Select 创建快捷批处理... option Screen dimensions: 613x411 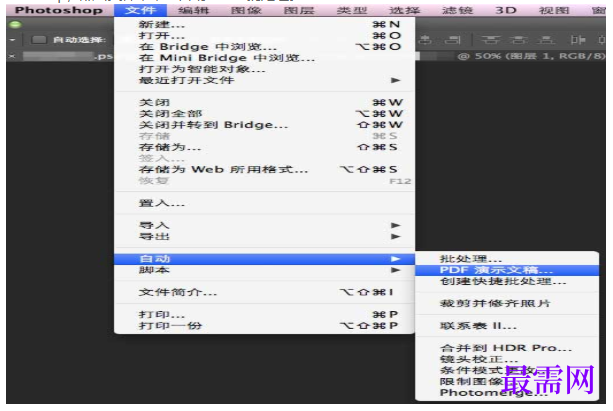(x=507, y=281)
